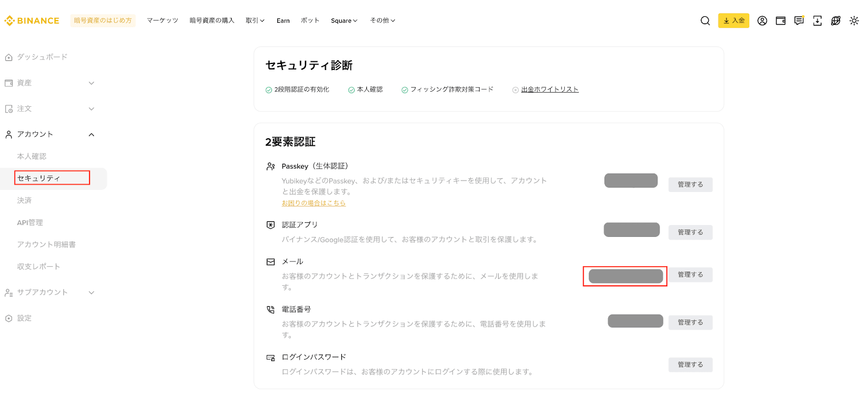Open the 出金ホワイトリスト link

click(x=550, y=89)
